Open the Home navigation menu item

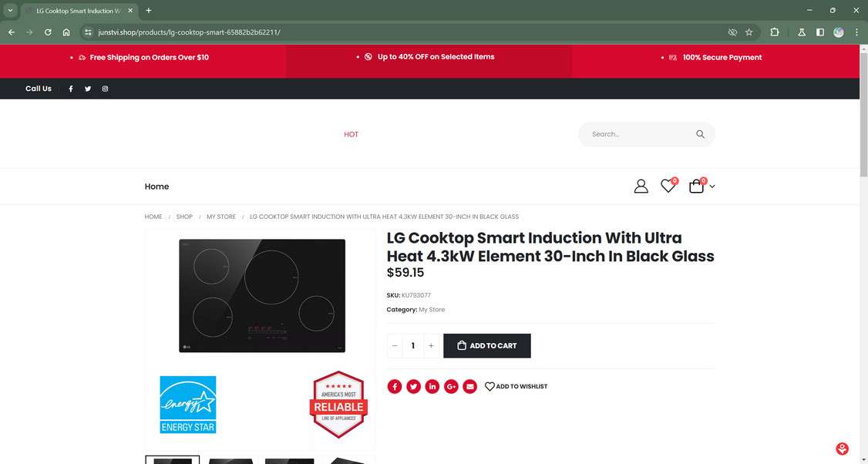pyautogui.click(x=156, y=187)
